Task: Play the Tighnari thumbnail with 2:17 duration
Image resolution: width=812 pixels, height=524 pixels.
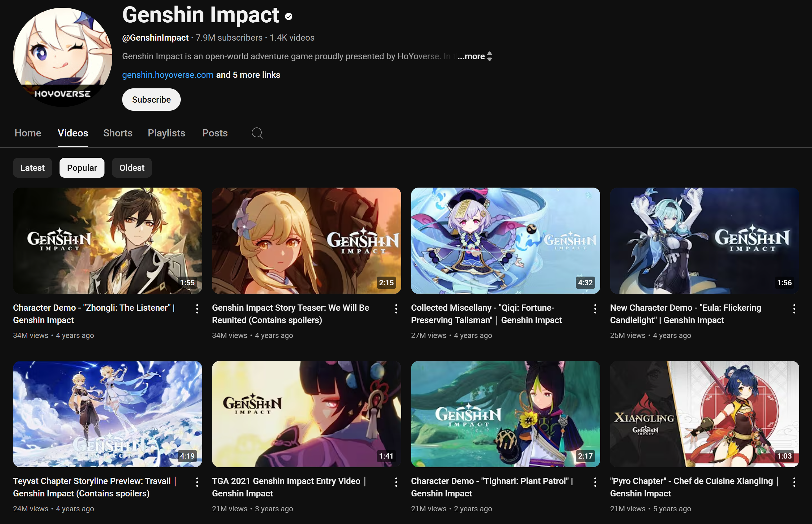Action: click(x=505, y=414)
